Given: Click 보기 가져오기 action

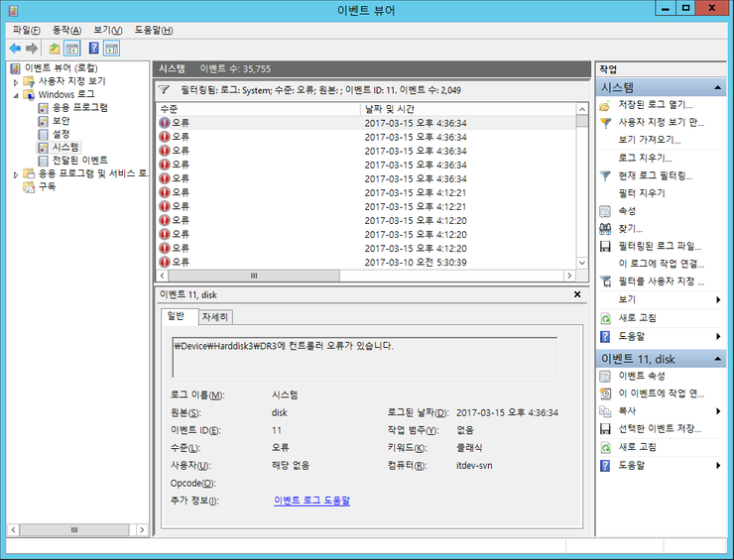Looking at the screenshot, I should (650, 140).
